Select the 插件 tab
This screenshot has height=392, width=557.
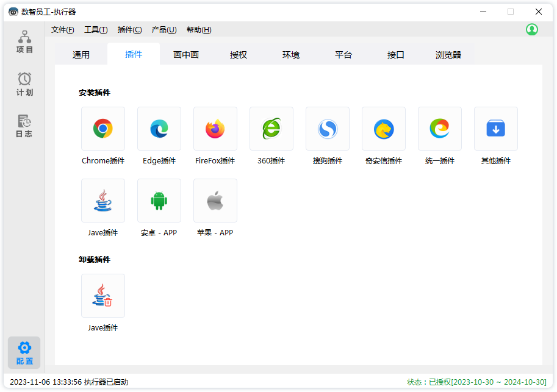[x=134, y=54]
